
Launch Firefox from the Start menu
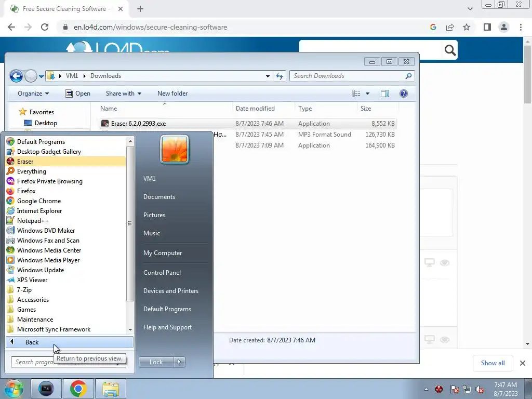click(66, 191)
